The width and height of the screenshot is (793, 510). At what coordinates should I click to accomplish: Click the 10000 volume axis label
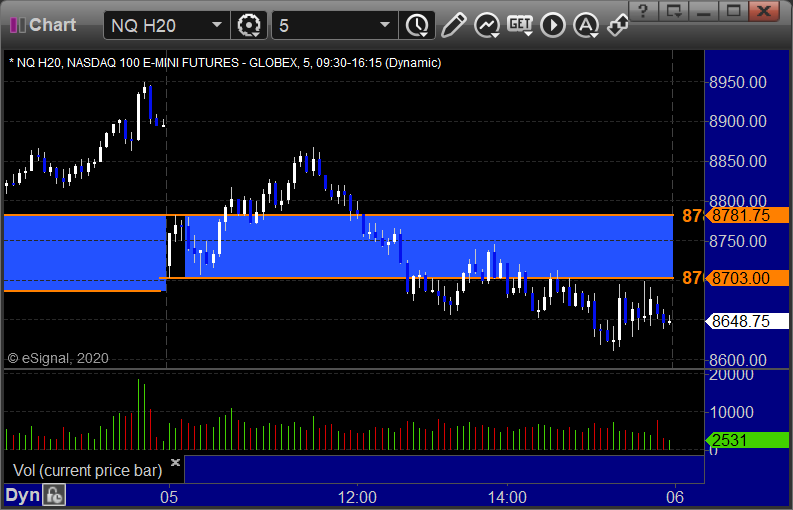click(x=731, y=412)
